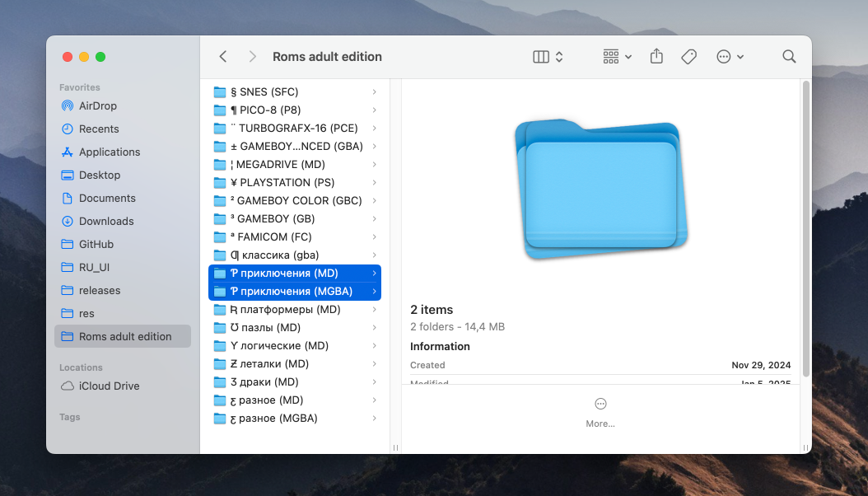Select the FAMICOM (FC) folder
This screenshot has width=868, height=496.
tap(295, 237)
